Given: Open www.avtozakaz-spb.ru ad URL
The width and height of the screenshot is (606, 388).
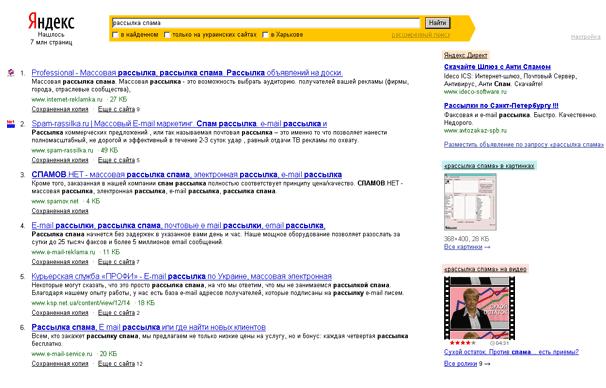Looking at the screenshot, I should 475,131.
